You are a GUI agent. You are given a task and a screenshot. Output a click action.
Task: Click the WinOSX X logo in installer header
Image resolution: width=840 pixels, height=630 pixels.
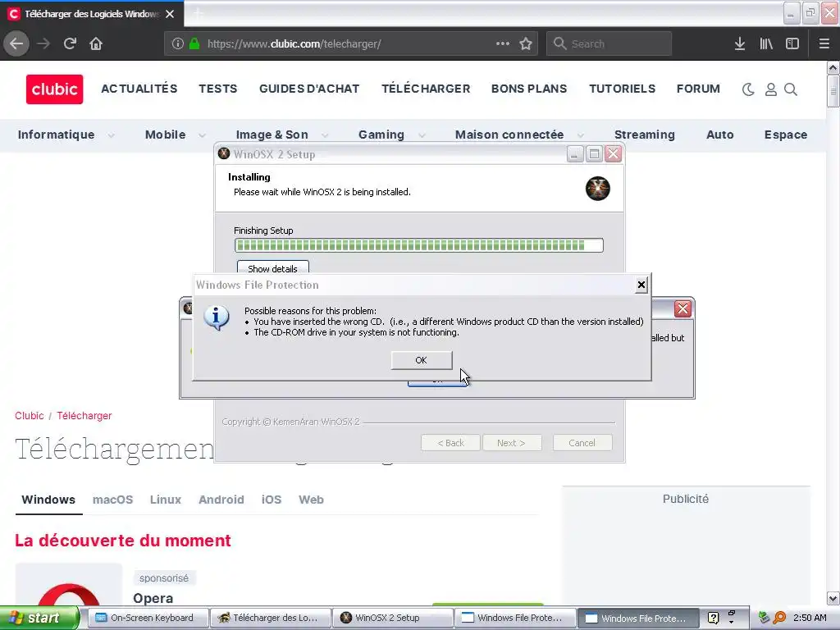[598, 189]
